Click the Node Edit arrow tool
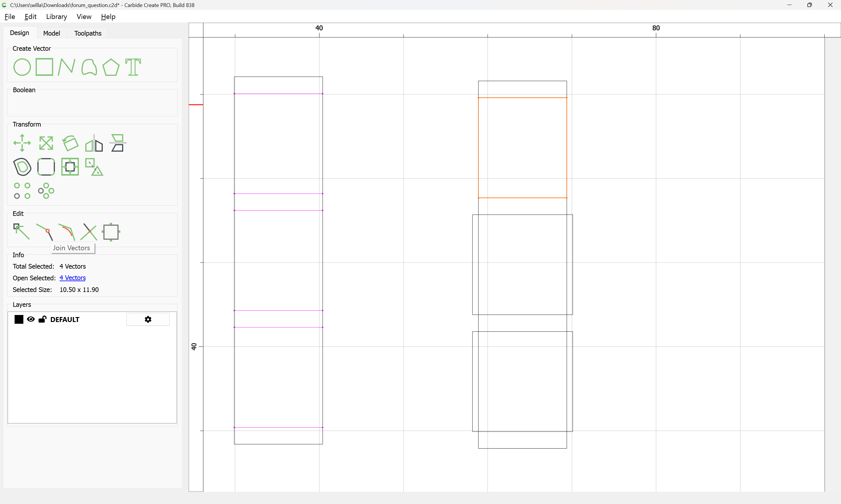The image size is (841, 504). [21, 232]
